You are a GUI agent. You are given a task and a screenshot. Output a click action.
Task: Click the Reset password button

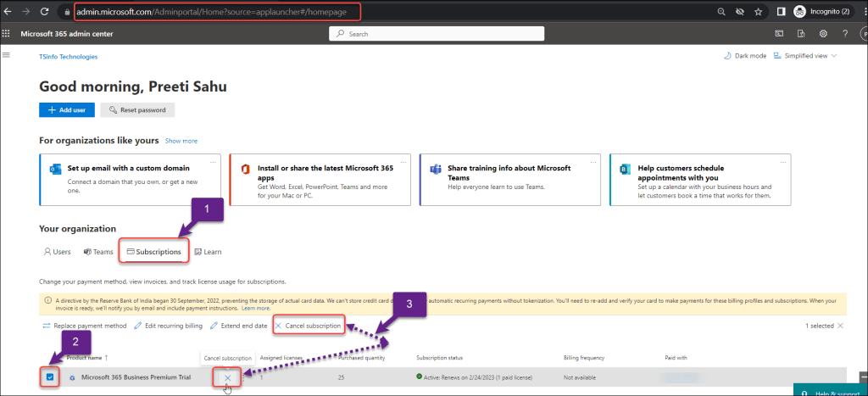point(137,109)
